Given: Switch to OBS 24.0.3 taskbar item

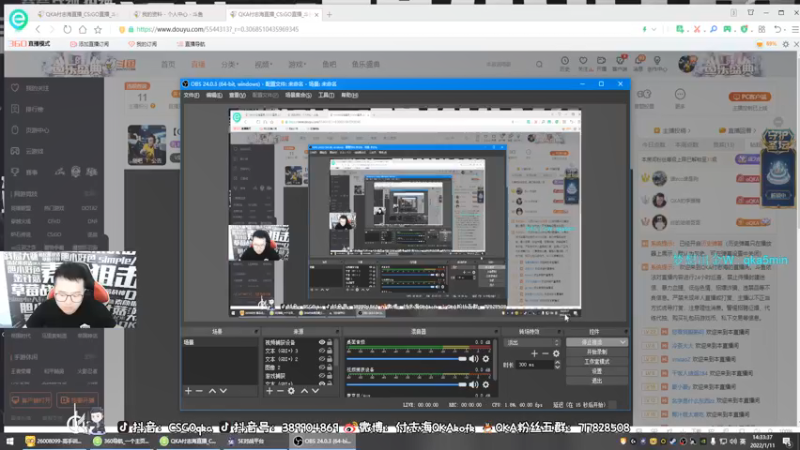Looking at the screenshot, I should click(x=323, y=441).
